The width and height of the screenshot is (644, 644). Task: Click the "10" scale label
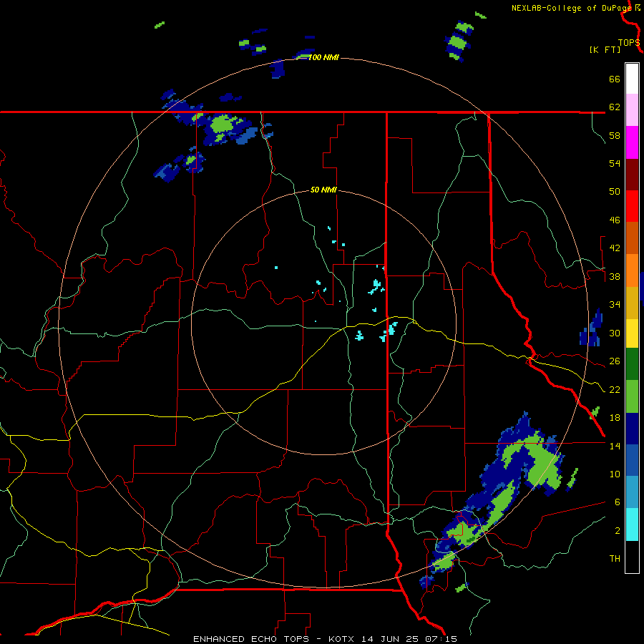tap(615, 474)
